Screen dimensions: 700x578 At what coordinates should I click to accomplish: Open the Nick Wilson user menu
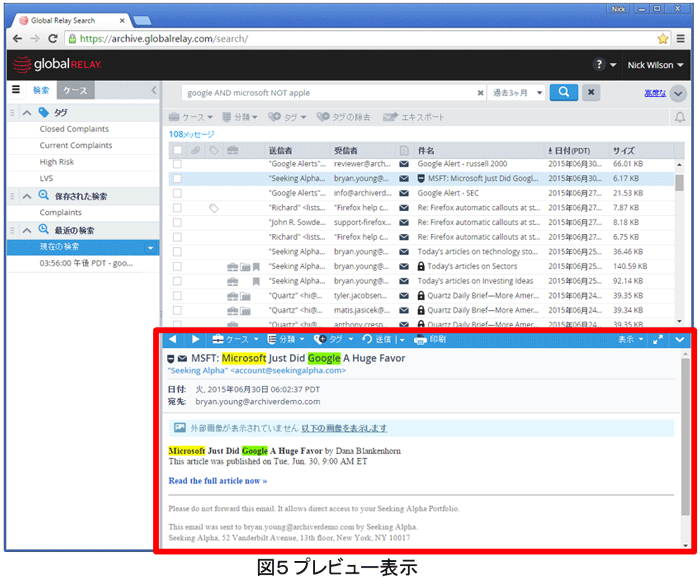pos(655,65)
